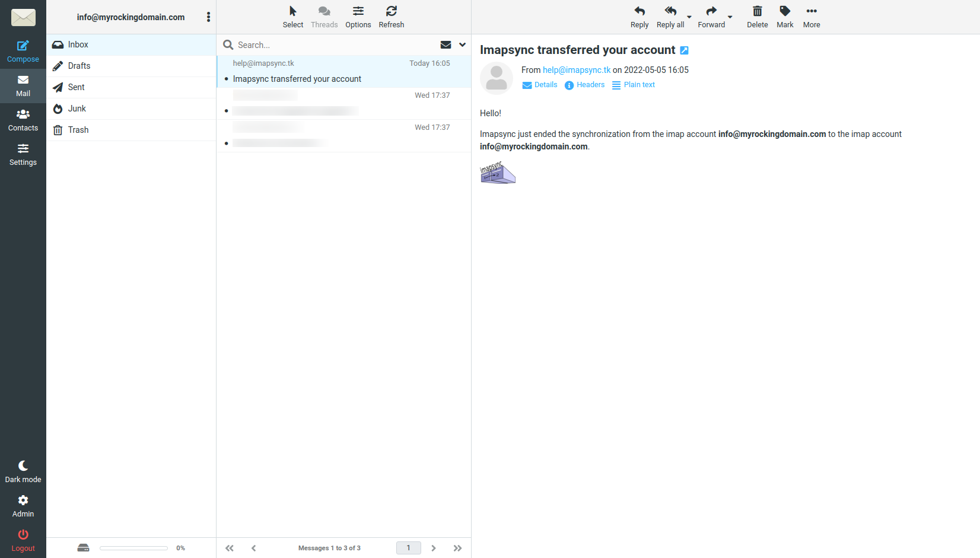Reply to the message
Screen dimensions: 980x558
click(639, 17)
